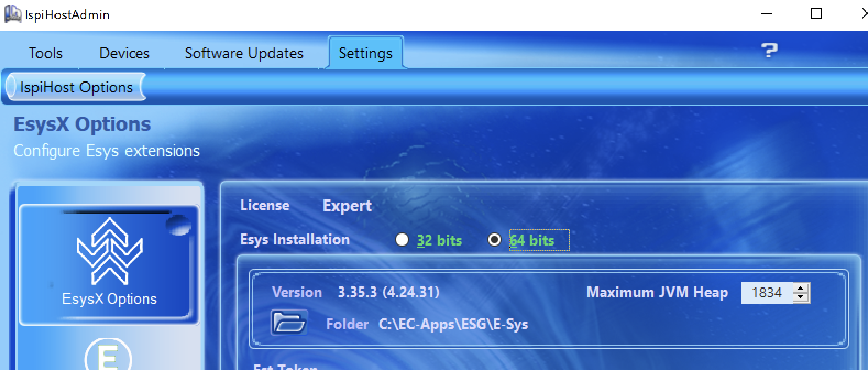This screenshot has height=370, width=868.
Task: Increase the Maximum JVM Heap value
Action: tap(801, 288)
